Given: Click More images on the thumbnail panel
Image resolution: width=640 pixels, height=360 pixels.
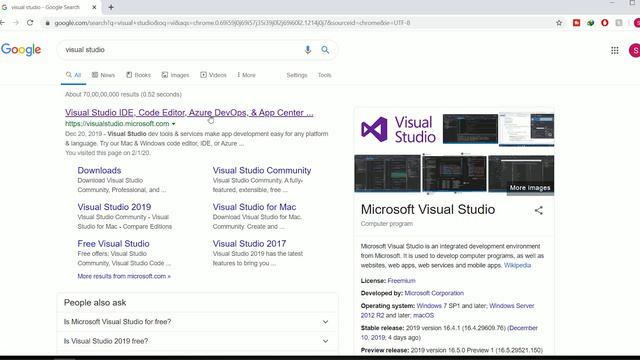Looking at the screenshot, I should click(530, 188).
